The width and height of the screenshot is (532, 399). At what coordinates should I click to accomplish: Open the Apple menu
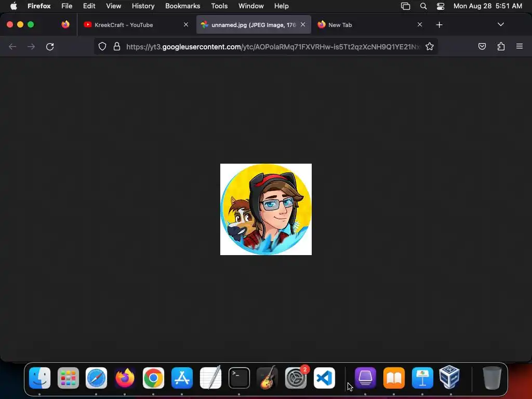click(x=14, y=6)
